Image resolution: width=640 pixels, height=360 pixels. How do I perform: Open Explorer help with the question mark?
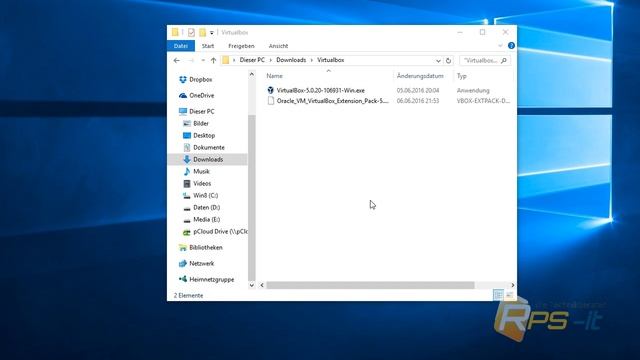click(511, 46)
